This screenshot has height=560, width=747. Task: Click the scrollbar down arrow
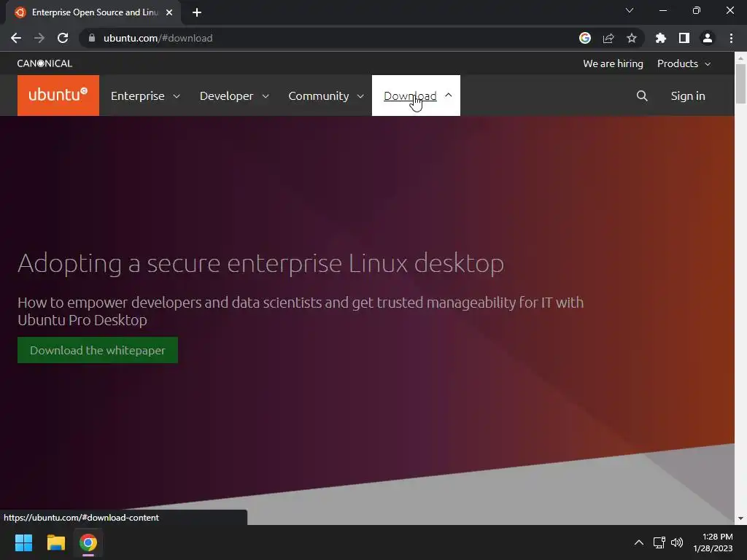coord(740,518)
